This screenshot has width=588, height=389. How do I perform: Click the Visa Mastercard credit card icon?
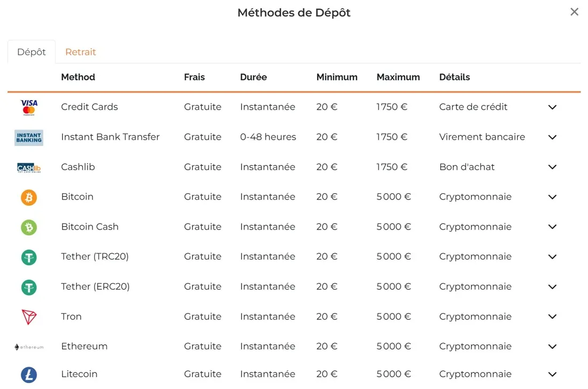[29, 107]
